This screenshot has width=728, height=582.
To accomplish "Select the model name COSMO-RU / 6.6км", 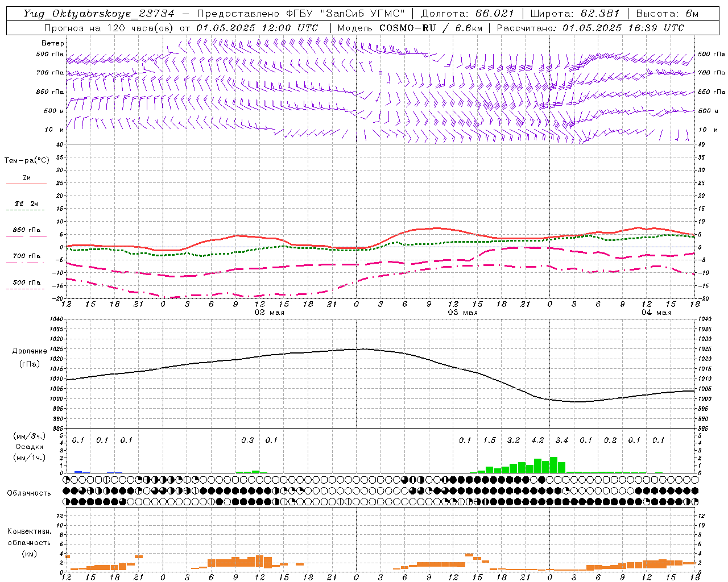I will 431,28.
